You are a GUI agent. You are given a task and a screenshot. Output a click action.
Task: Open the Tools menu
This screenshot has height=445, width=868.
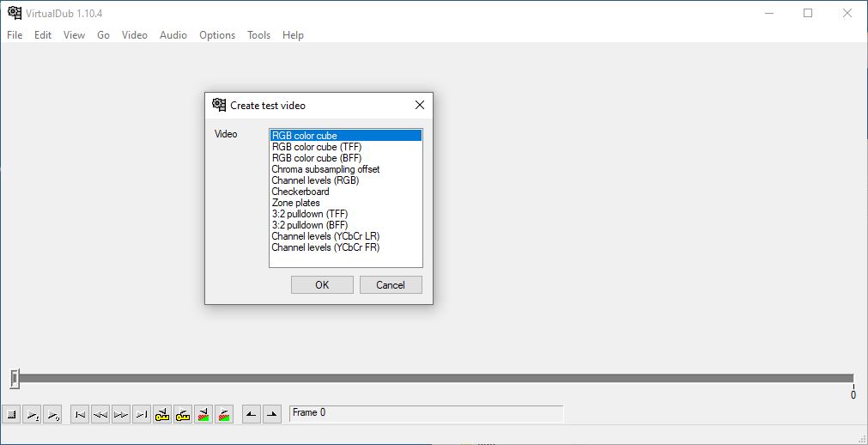click(258, 35)
